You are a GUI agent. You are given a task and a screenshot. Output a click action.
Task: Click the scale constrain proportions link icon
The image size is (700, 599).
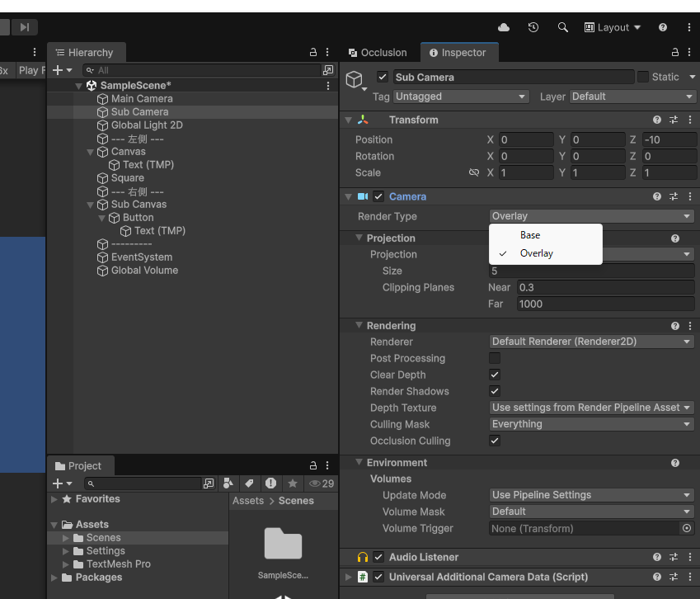coord(474,172)
